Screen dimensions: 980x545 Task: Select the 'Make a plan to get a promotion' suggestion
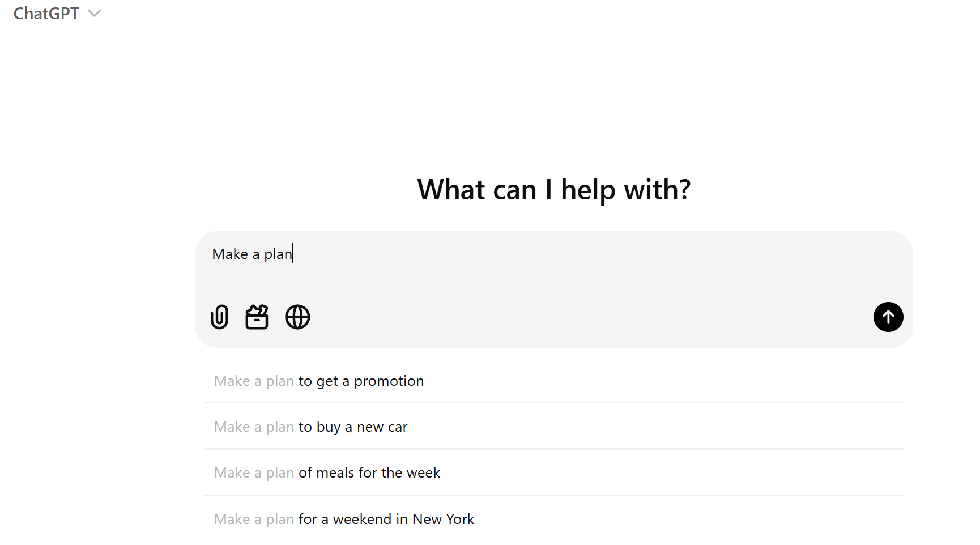(x=318, y=381)
